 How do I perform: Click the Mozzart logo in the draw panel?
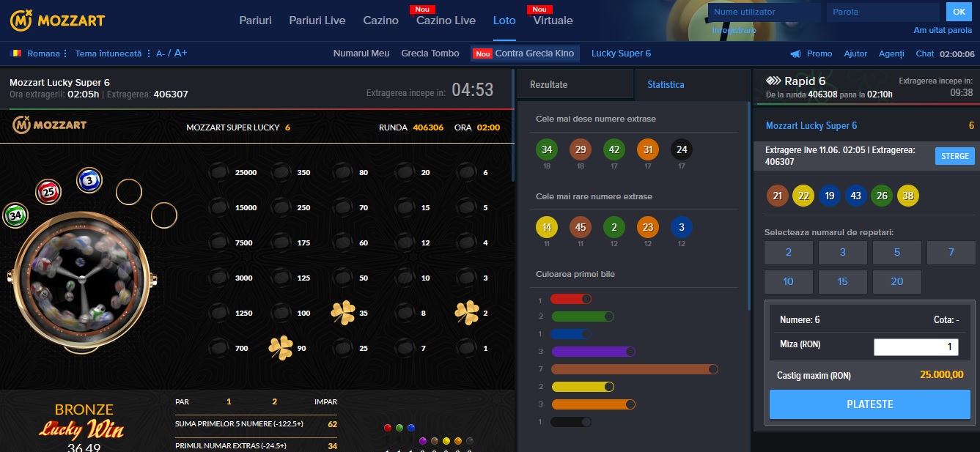(50, 125)
